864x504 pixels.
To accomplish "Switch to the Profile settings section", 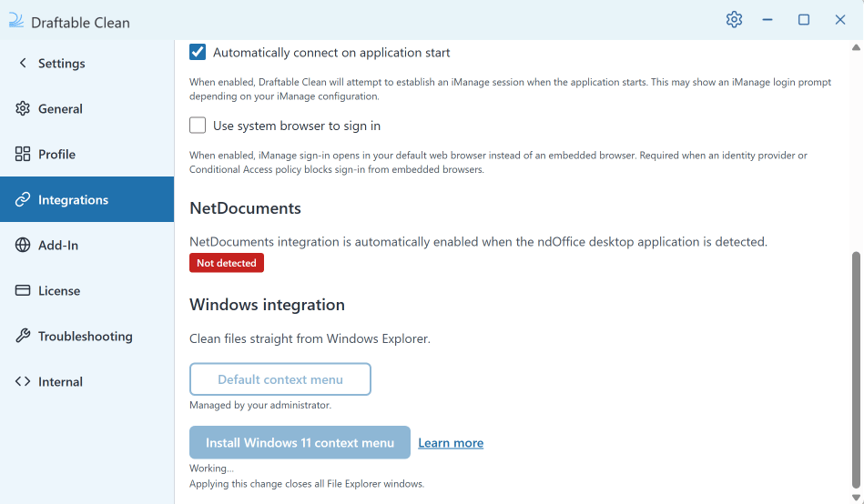I will click(87, 155).
